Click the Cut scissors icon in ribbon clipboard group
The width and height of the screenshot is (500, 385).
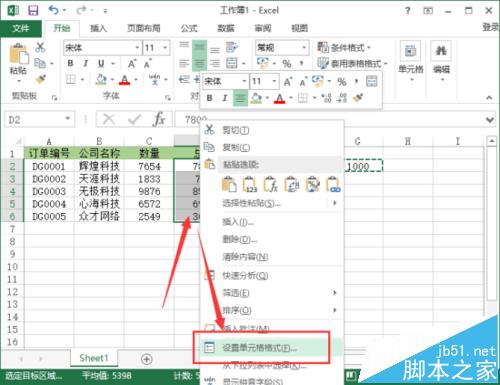[x=40, y=47]
